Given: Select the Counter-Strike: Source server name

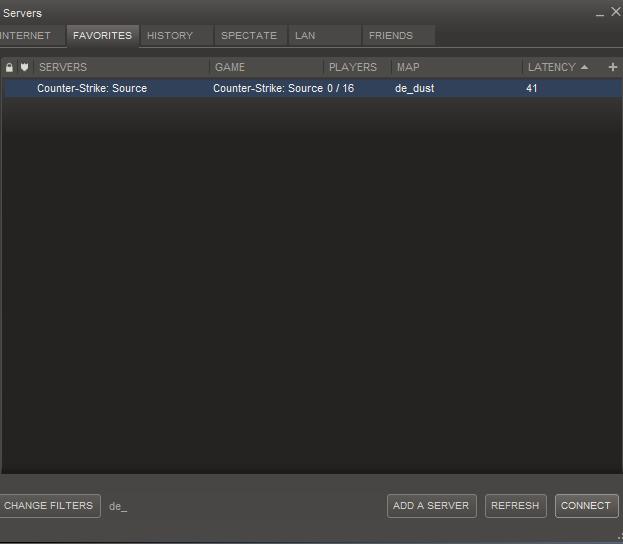Looking at the screenshot, I should 92,88.
